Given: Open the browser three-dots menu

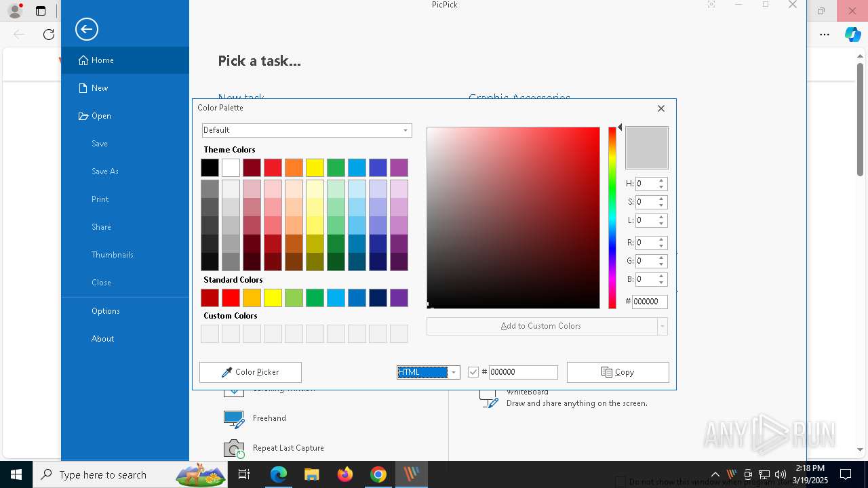Looking at the screenshot, I should tap(825, 35).
